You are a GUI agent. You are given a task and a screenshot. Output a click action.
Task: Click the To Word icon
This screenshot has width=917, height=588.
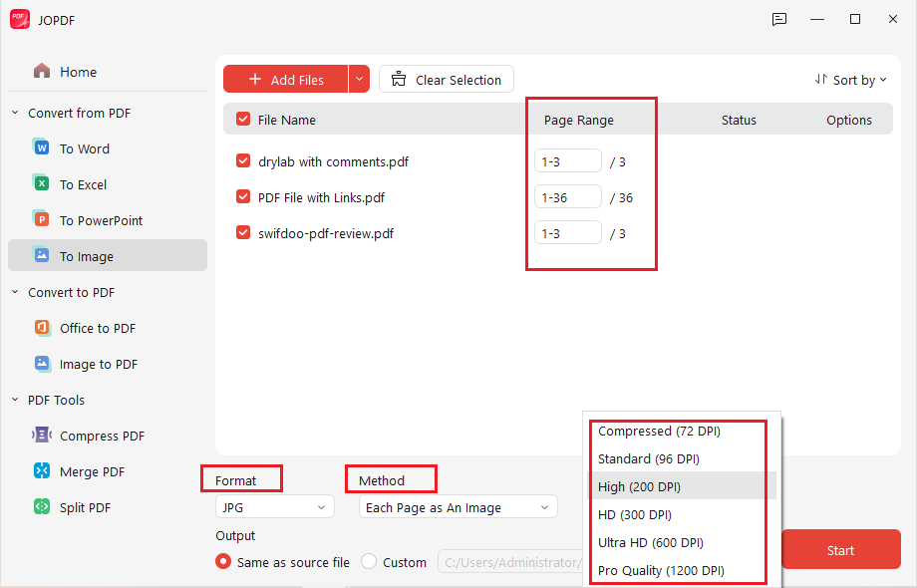41,147
